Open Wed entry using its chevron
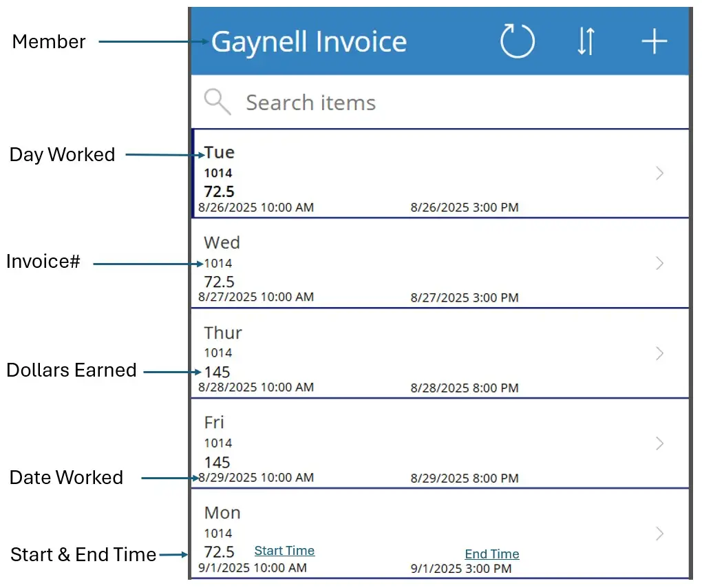This screenshot has height=588, width=702. pyautogui.click(x=659, y=263)
